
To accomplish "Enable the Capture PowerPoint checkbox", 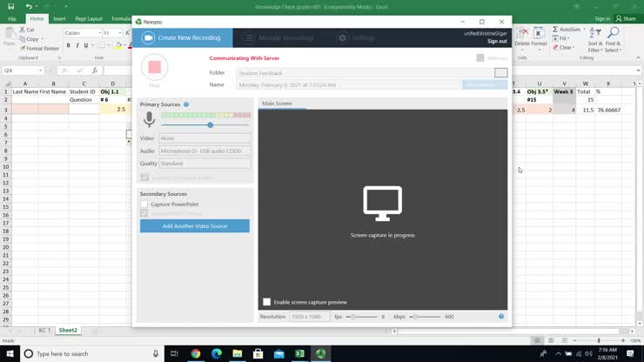I will pos(144,204).
